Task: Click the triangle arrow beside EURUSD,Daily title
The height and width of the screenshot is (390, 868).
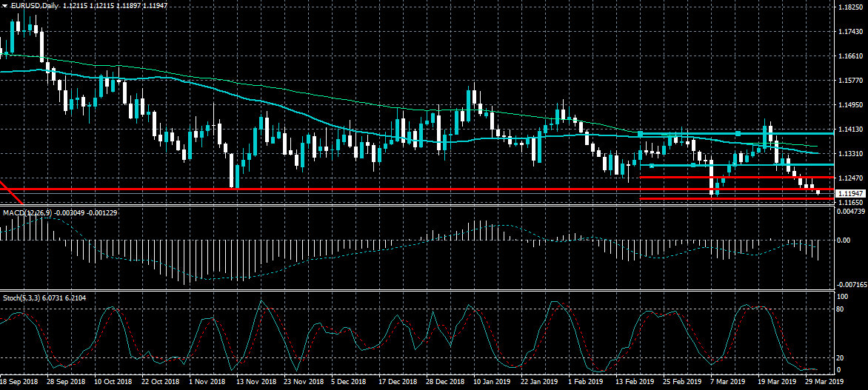Action: [x=4, y=5]
